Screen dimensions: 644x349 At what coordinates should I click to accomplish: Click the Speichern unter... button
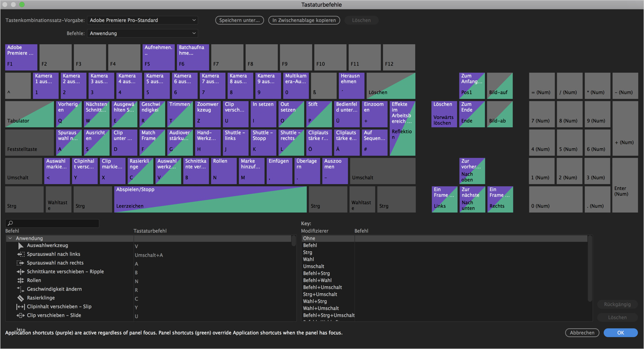click(239, 20)
